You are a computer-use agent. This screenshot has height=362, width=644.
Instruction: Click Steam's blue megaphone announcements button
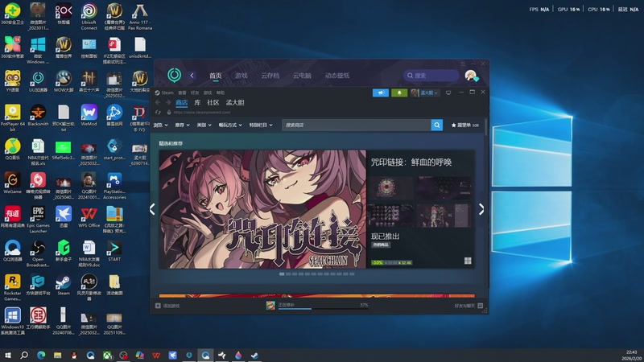(380, 93)
